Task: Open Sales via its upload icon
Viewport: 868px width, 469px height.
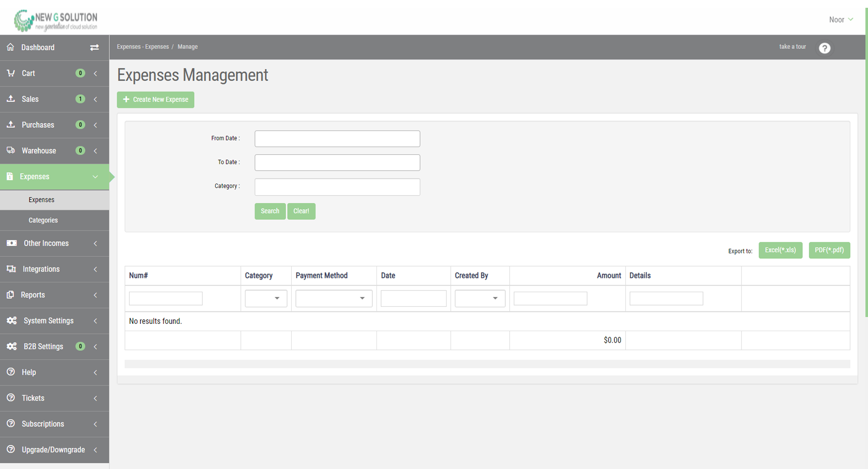Action: (11, 99)
